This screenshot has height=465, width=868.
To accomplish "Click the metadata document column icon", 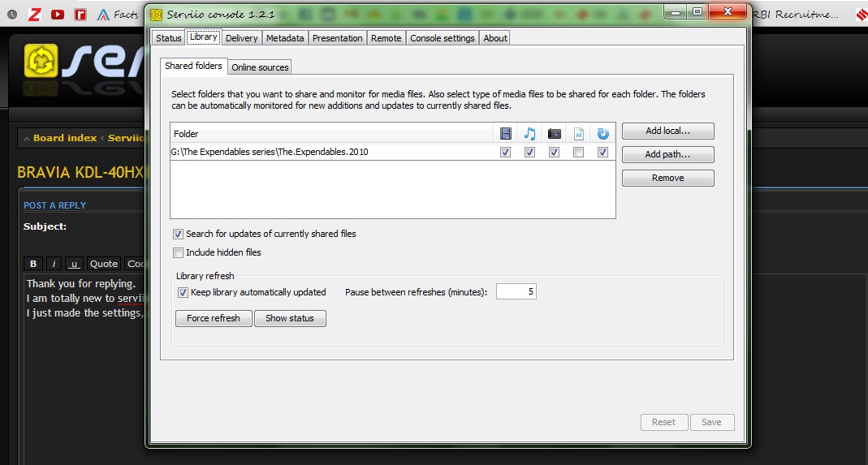I will [x=579, y=134].
